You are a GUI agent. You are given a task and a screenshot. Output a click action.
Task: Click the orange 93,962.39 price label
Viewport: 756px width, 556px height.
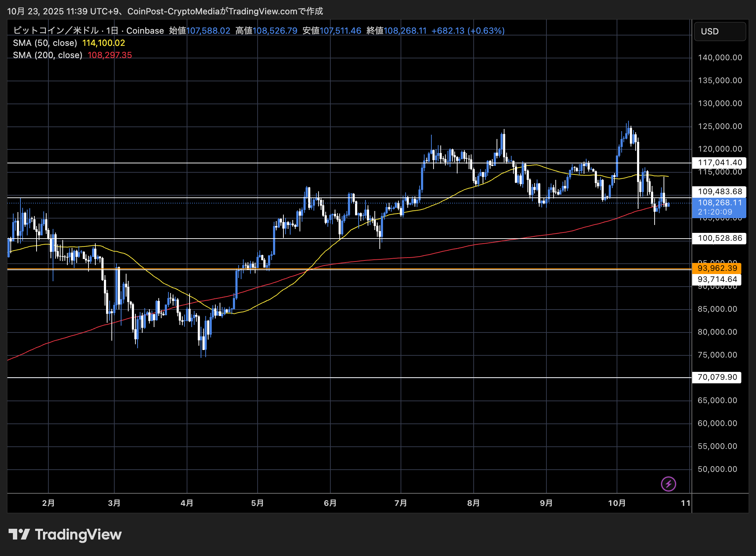717,268
